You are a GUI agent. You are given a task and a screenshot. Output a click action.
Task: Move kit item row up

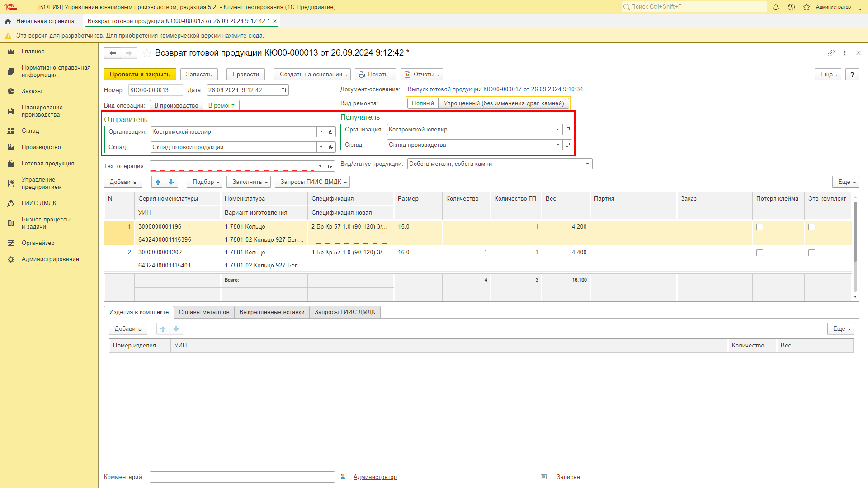163,329
